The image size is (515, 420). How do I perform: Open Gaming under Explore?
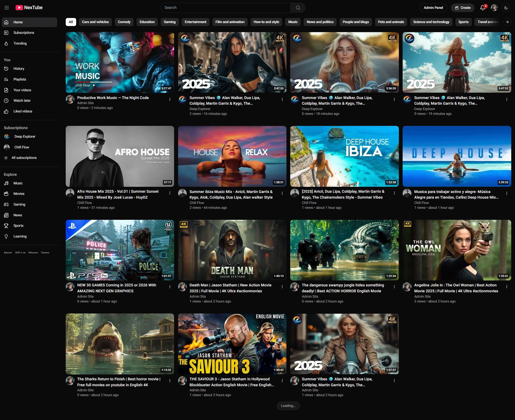click(x=19, y=204)
